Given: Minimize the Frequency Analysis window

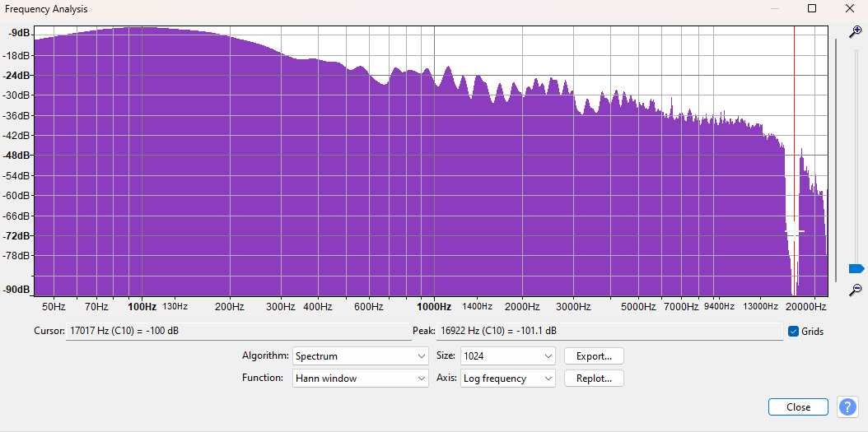Looking at the screenshot, I should 774,8.
